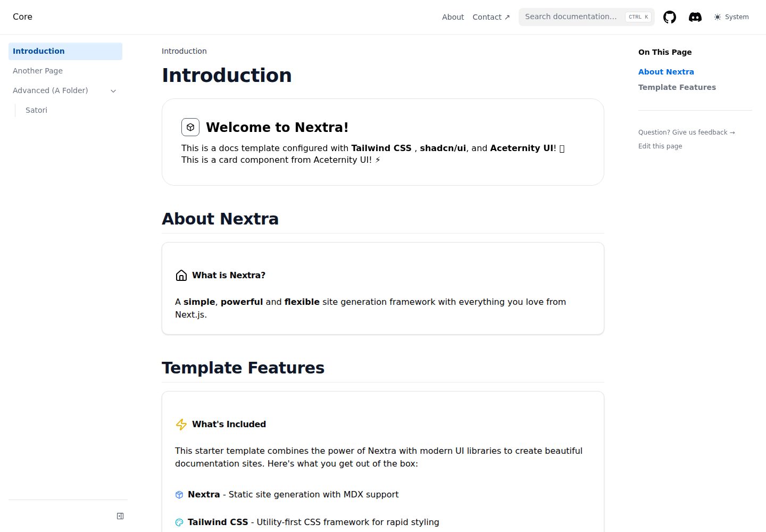766x532 pixels.
Task: Focus the Search documentation field
Action: pos(587,17)
